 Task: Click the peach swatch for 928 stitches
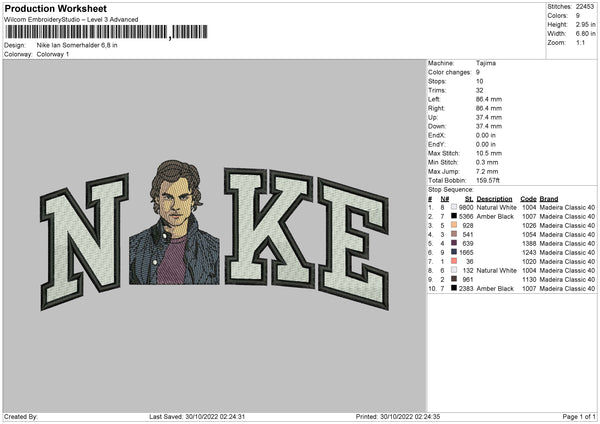pos(454,225)
